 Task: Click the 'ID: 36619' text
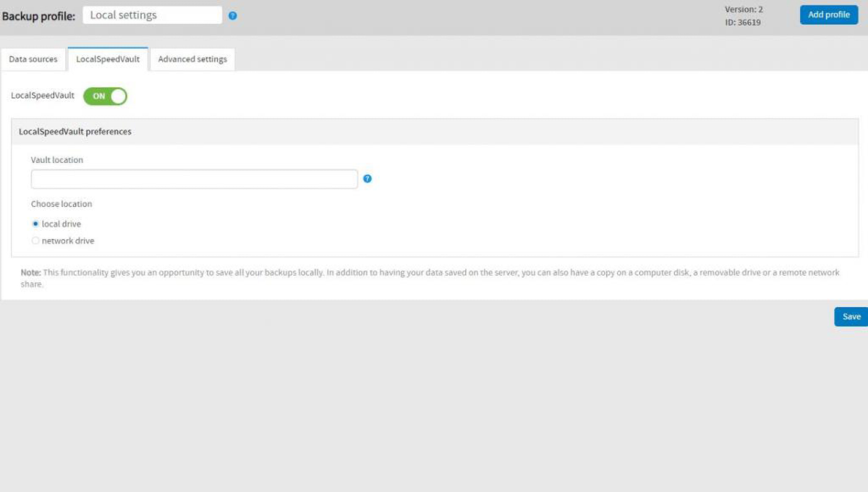coord(743,22)
